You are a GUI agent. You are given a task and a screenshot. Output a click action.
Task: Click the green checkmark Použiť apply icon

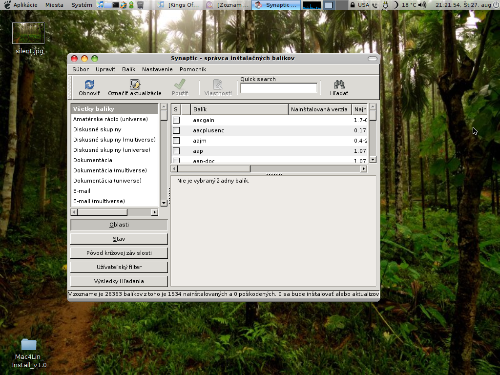coord(180,84)
